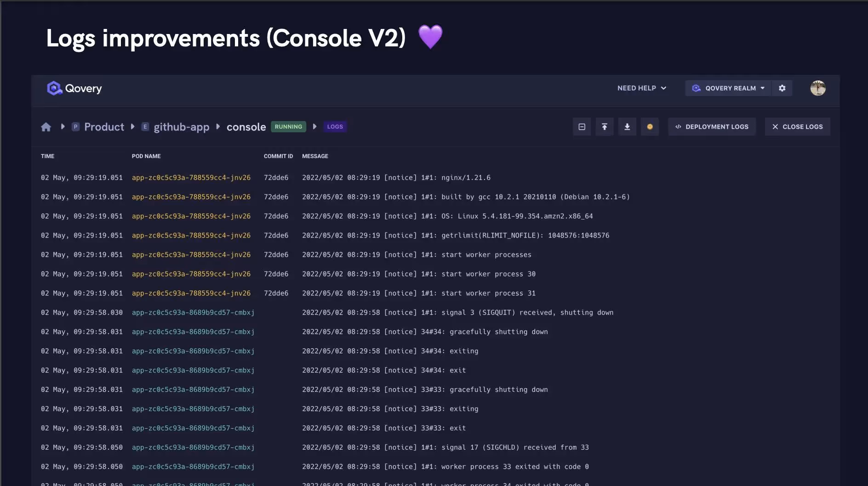This screenshot has height=486, width=868.
Task: Switch to DEPLOYMENT LOGS view
Action: [x=712, y=126]
